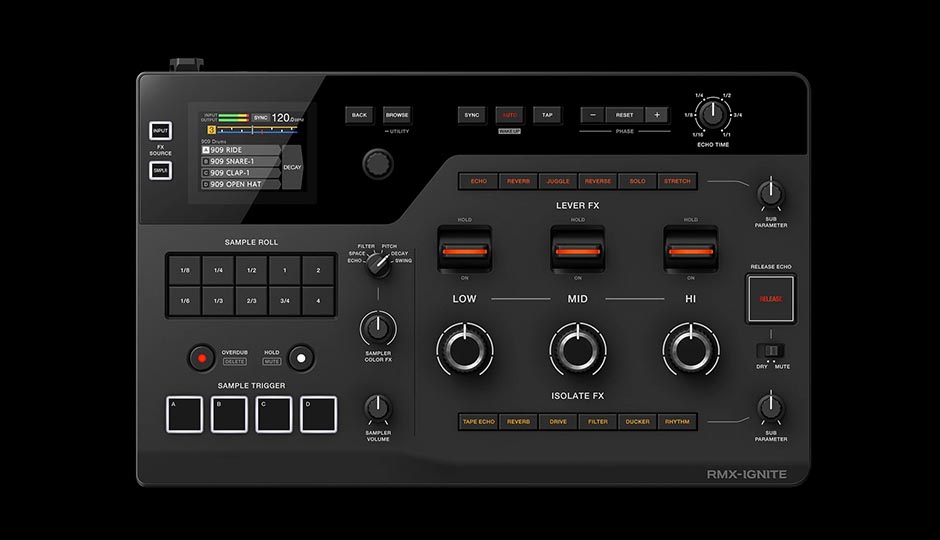Click the Echo Time rotary knob

(713, 116)
